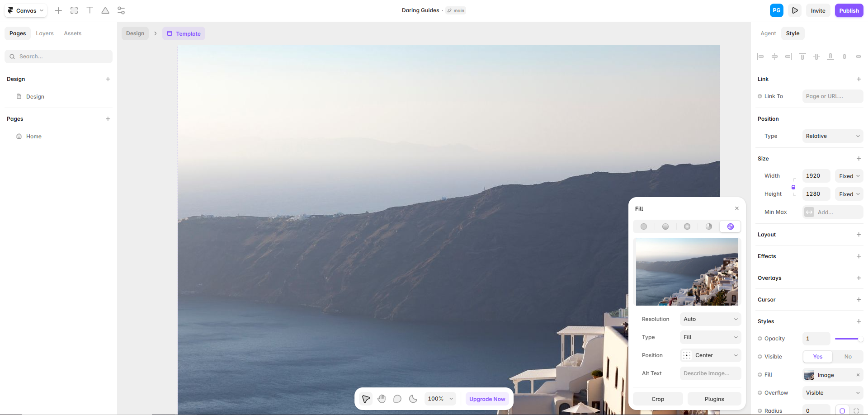This screenshot has height=415, width=868.
Task: Select the Comment bubble tool
Action: click(397, 399)
